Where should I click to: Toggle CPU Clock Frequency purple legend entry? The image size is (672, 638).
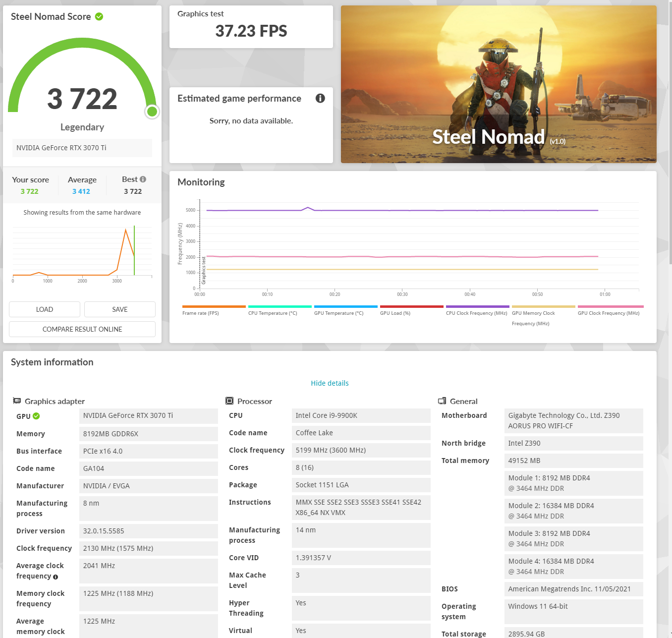click(x=478, y=310)
